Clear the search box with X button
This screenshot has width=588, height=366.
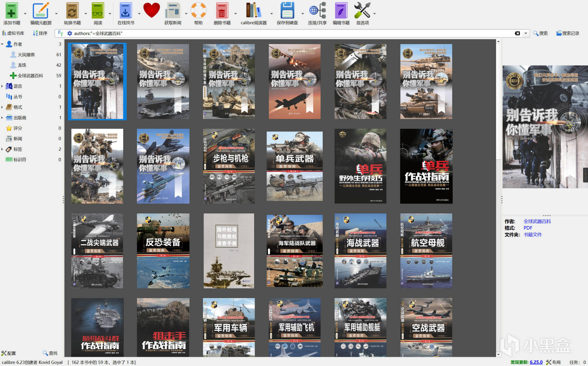point(517,33)
